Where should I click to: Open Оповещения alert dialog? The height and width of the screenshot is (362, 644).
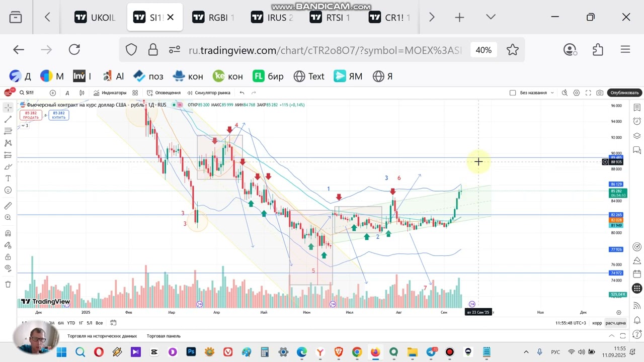pyautogui.click(x=164, y=93)
